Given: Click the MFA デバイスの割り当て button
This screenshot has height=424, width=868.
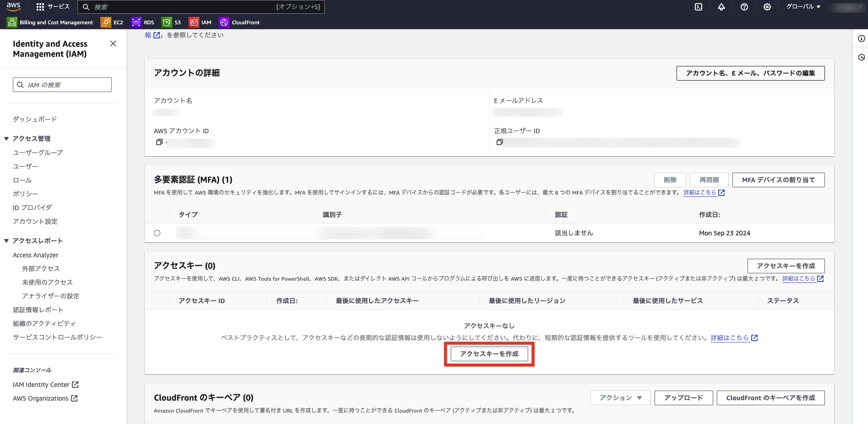Looking at the screenshot, I should pos(778,180).
